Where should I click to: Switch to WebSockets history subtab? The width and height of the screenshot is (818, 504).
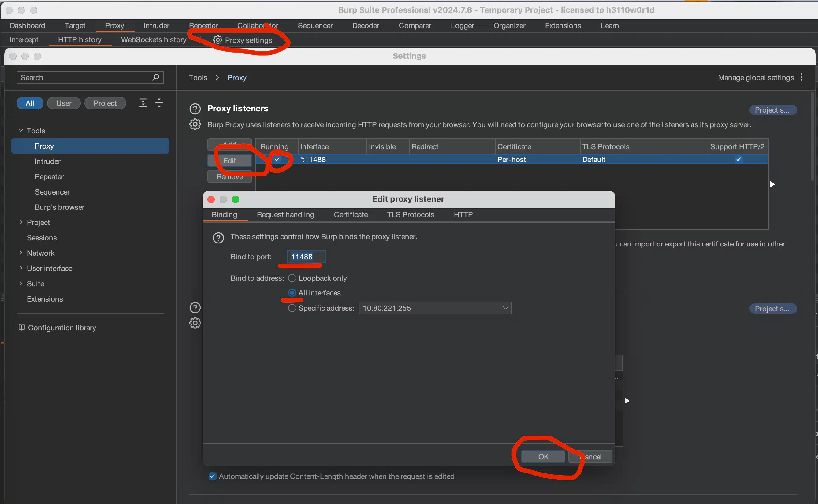pyautogui.click(x=153, y=40)
